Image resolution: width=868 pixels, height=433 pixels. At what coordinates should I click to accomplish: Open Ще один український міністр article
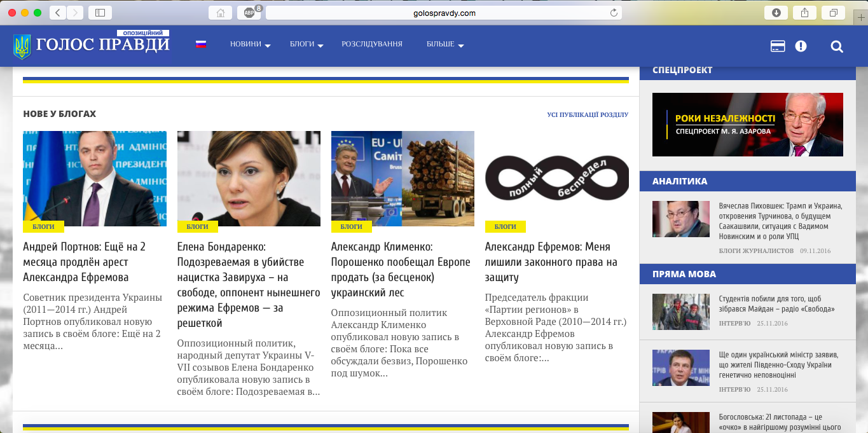(779, 365)
